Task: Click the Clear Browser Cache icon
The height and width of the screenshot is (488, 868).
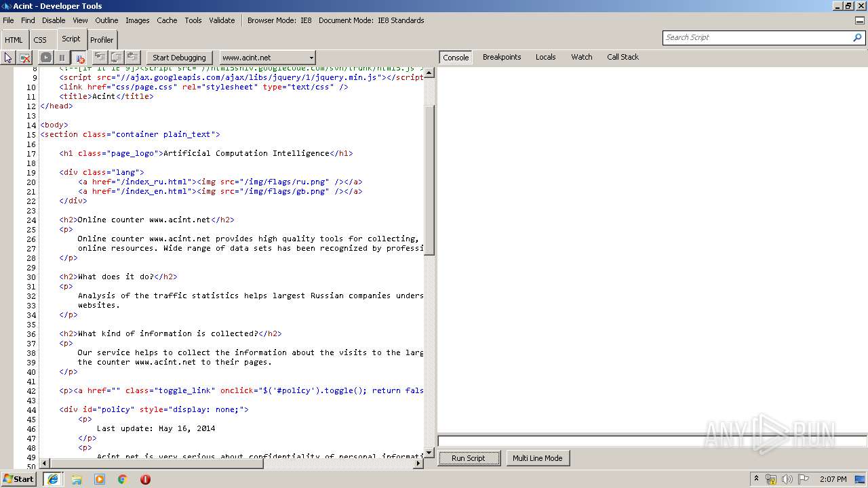Action: (x=24, y=58)
